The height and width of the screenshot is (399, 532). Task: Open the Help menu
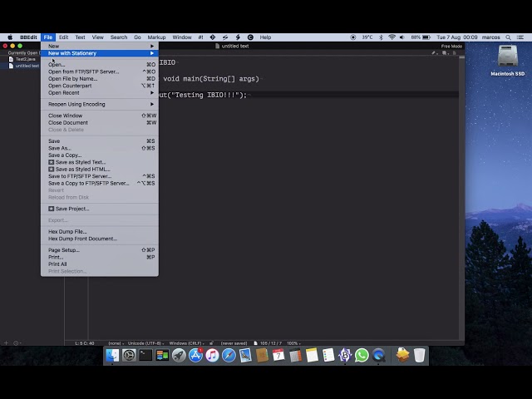click(x=265, y=37)
